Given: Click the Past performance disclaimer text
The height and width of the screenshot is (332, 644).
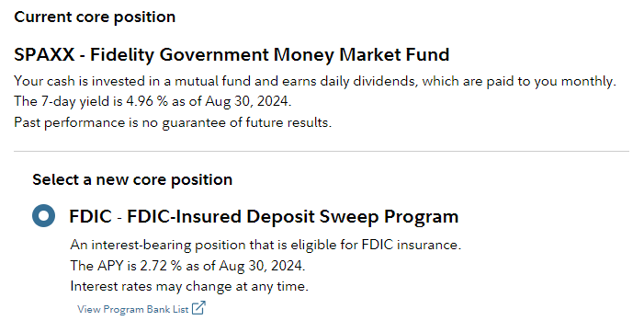Looking at the screenshot, I should point(173,122).
